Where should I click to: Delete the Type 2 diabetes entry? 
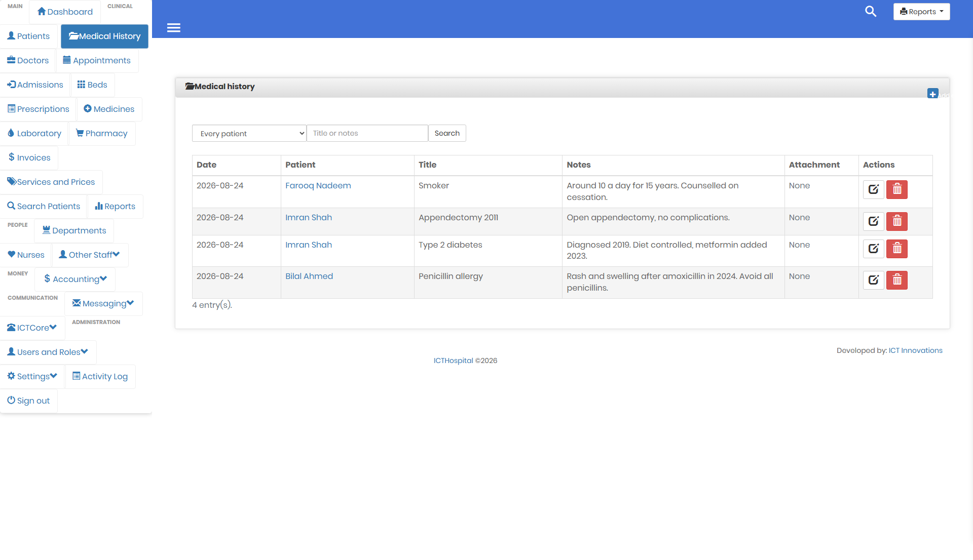click(896, 249)
